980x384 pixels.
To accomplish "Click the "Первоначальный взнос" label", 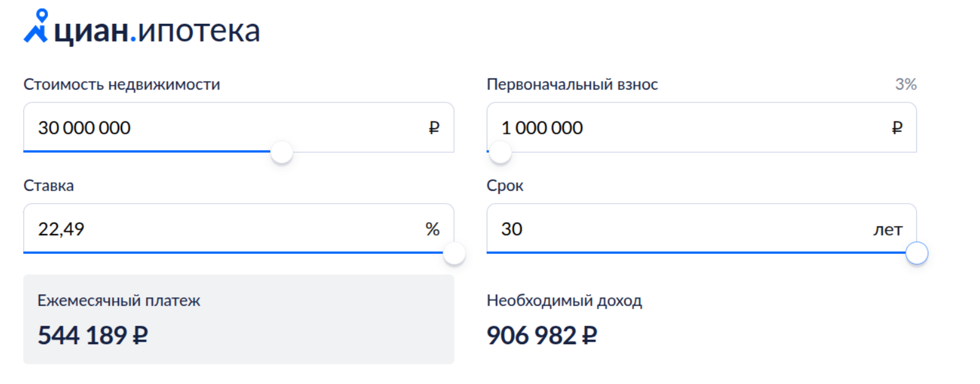I will [x=572, y=84].
